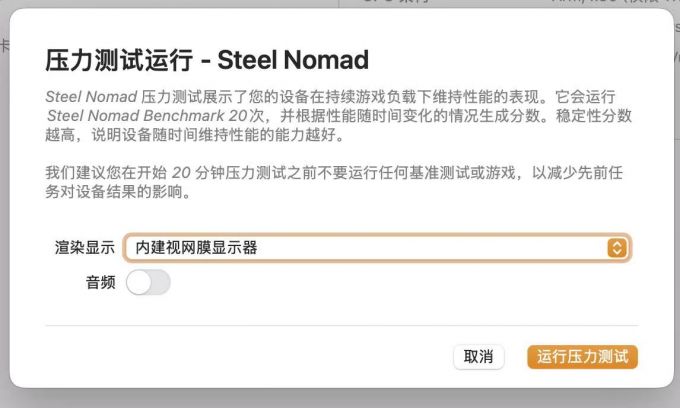Viewport: 680px width, 408px height.
Task: Click the empty area right of the 音频 switch
Action: 400,283
